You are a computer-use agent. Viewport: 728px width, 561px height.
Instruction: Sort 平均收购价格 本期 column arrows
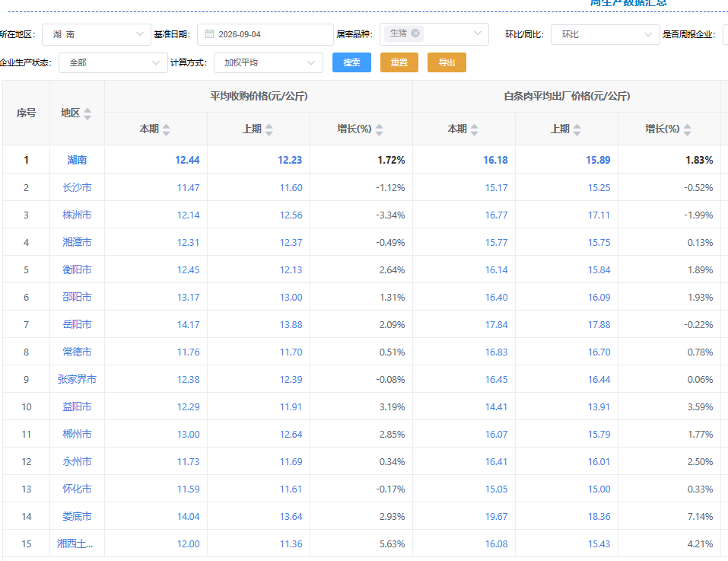coord(166,129)
